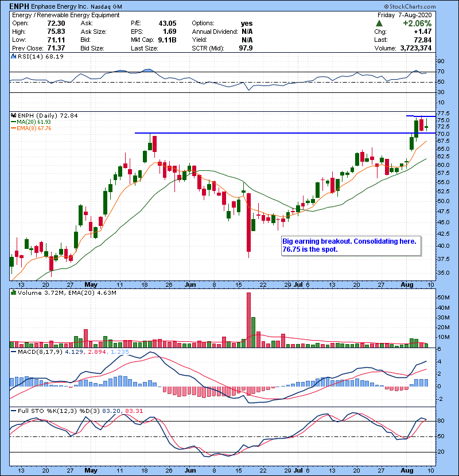Click the 77.5 price axis label

(443, 113)
